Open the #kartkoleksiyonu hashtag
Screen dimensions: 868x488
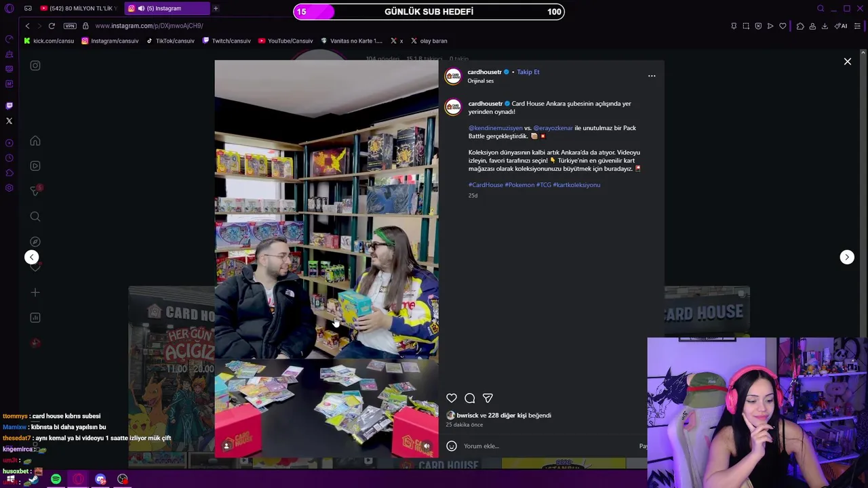[x=576, y=185]
